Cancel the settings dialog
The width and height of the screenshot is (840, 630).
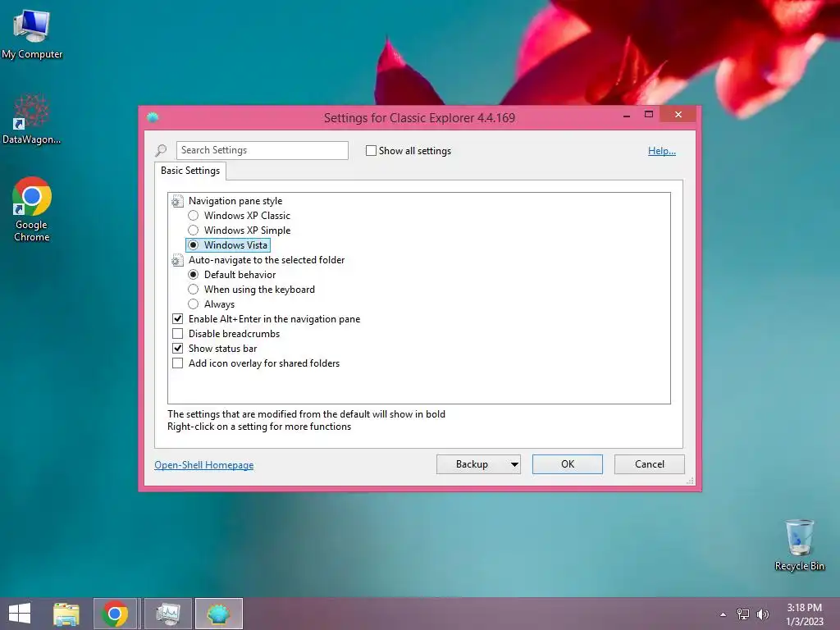click(650, 464)
